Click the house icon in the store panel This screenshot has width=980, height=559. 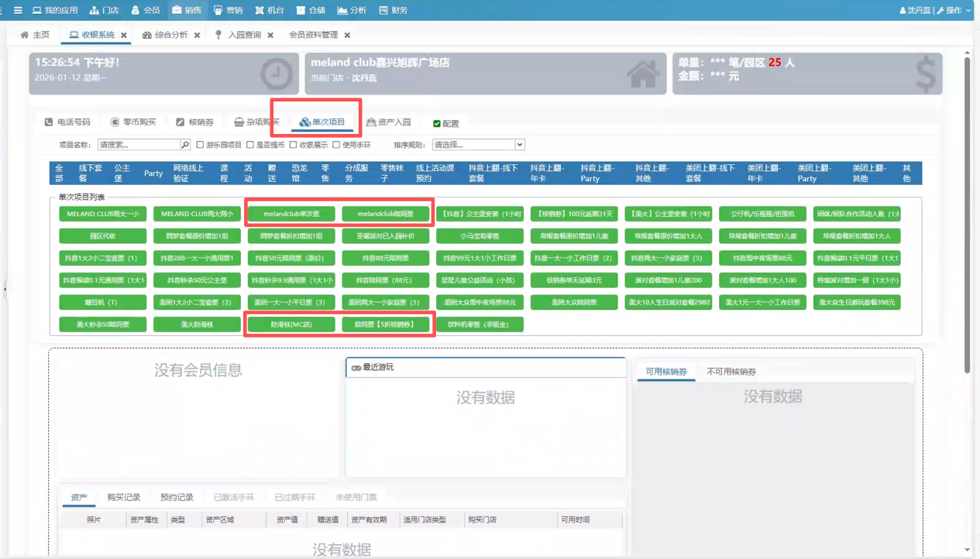coord(643,74)
